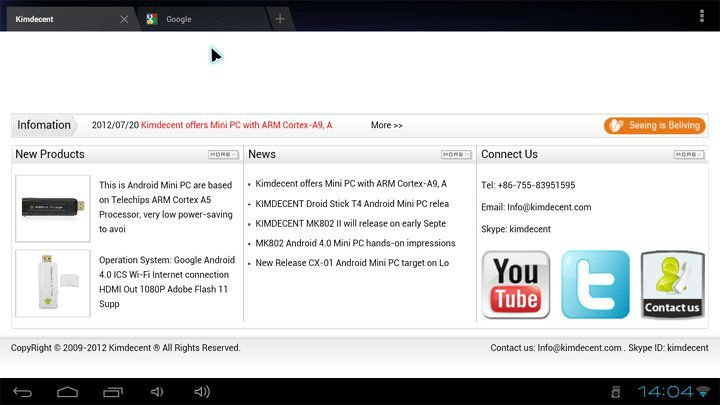The height and width of the screenshot is (405, 720).
Task: Switch to the Google tab
Action: click(x=204, y=19)
